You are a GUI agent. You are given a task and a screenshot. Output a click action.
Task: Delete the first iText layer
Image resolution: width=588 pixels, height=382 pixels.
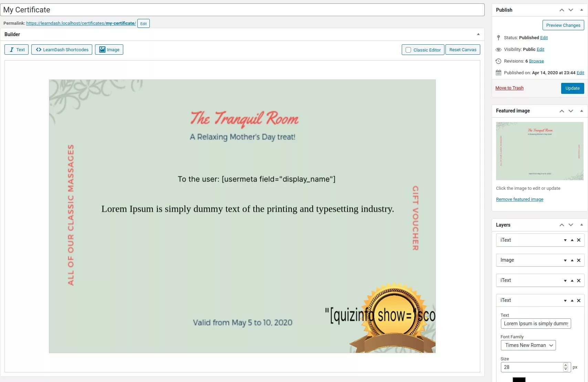click(579, 240)
